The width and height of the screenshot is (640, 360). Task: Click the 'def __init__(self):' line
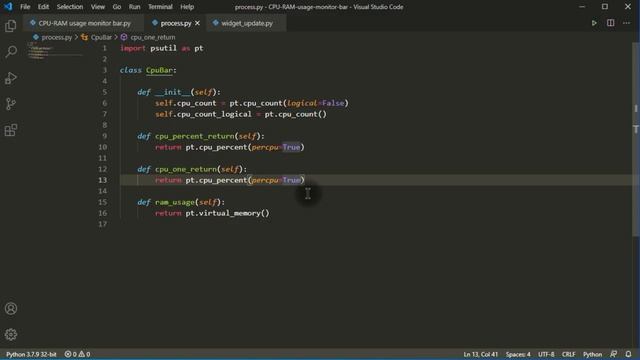point(179,92)
